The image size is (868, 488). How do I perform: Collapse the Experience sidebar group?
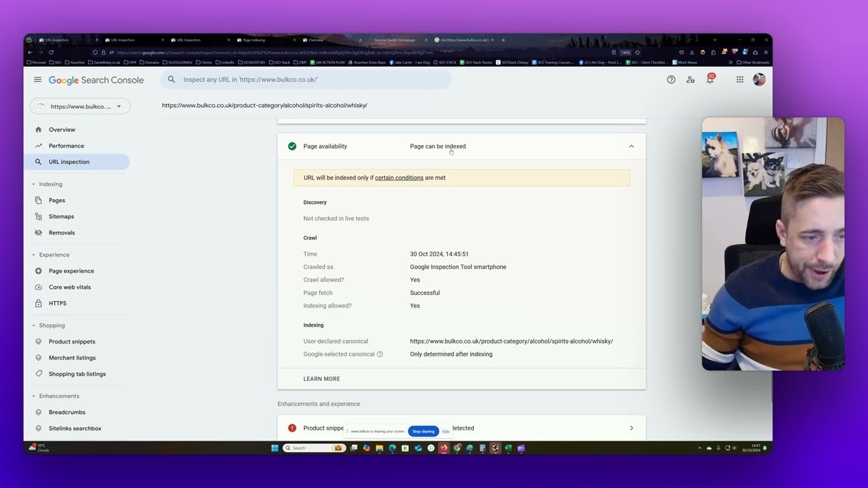(33, 254)
